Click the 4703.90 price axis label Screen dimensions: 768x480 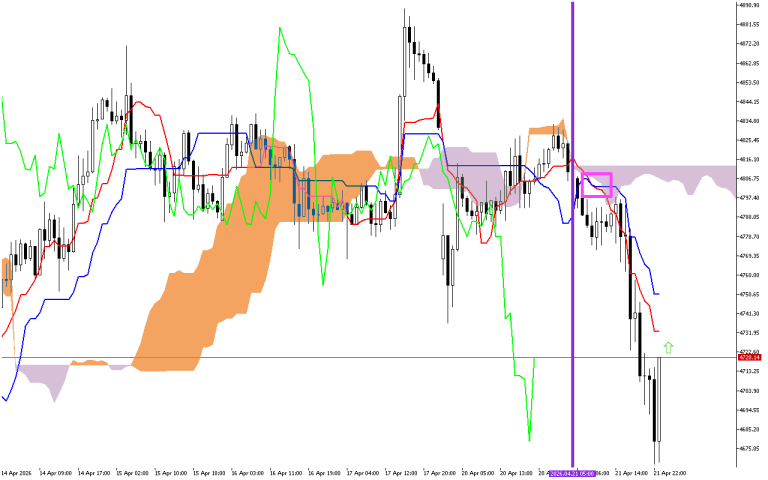point(749,390)
